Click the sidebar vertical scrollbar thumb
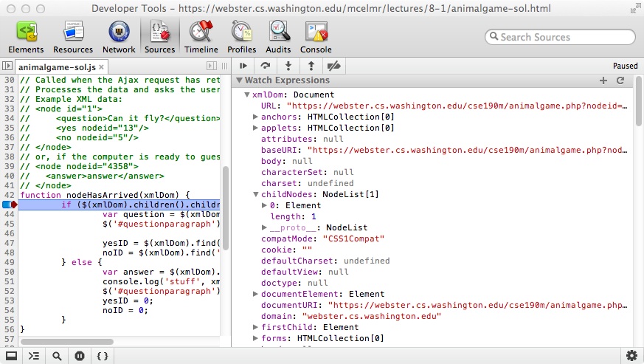 (x=638, y=101)
